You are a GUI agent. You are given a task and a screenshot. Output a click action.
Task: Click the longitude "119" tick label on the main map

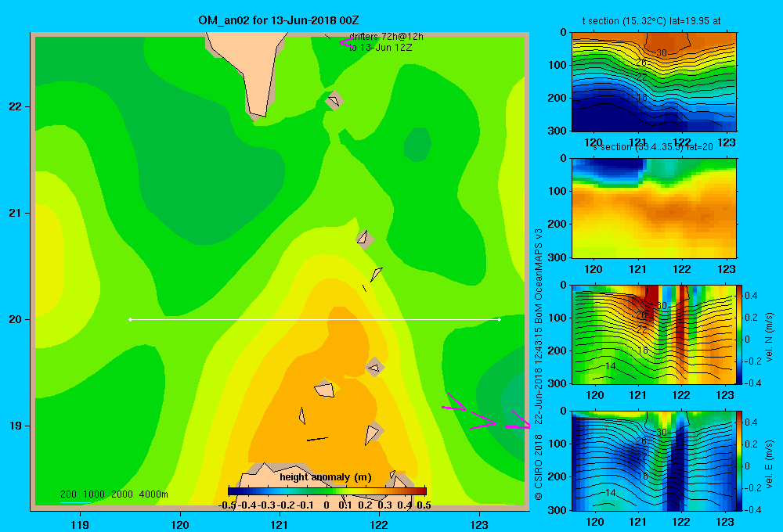(80, 524)
